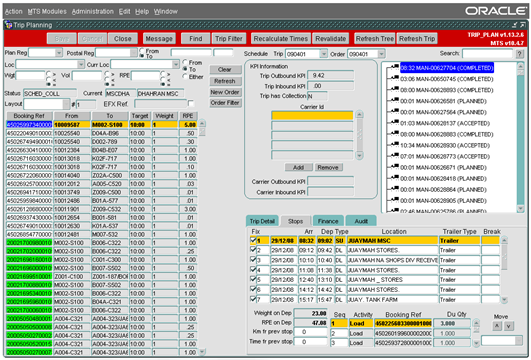Click the Recalculate Times button
The height and width of the screenshot is (360, 531).
coord(281,39)
